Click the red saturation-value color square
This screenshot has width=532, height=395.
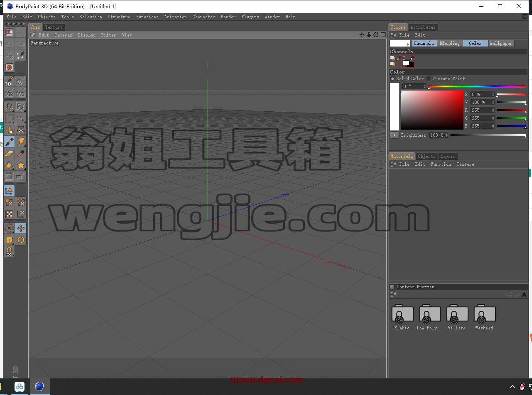432,110
